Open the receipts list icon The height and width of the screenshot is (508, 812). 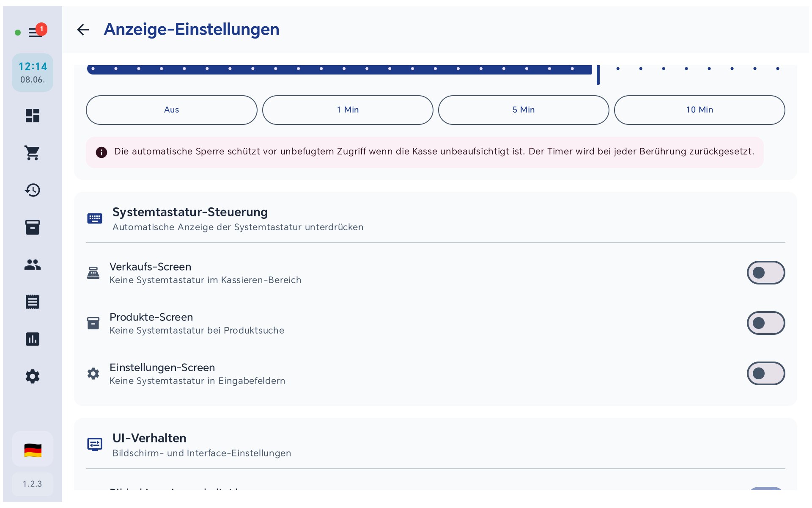(x=33, y=302)
